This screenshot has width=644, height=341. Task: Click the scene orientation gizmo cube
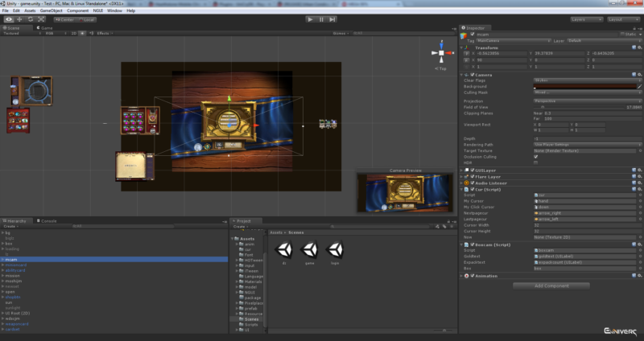click(441, 53)
